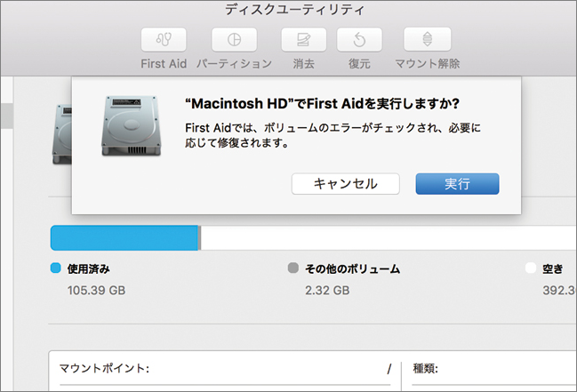Click the 種類: row label

click(425, 368)
